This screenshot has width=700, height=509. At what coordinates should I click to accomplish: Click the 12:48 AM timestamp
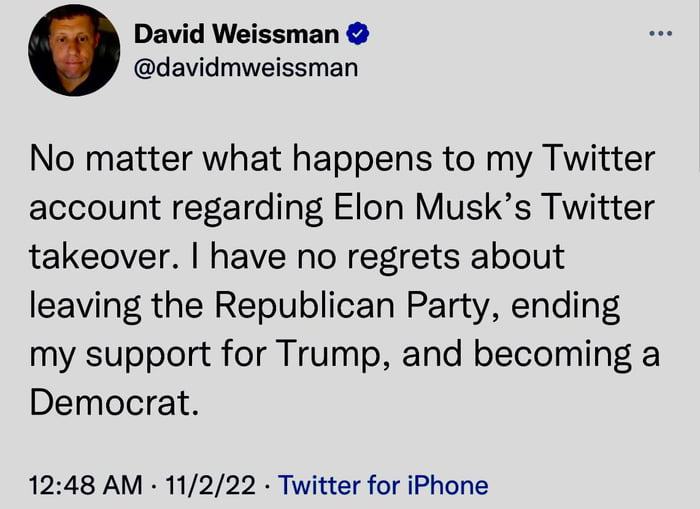[86, 486]
